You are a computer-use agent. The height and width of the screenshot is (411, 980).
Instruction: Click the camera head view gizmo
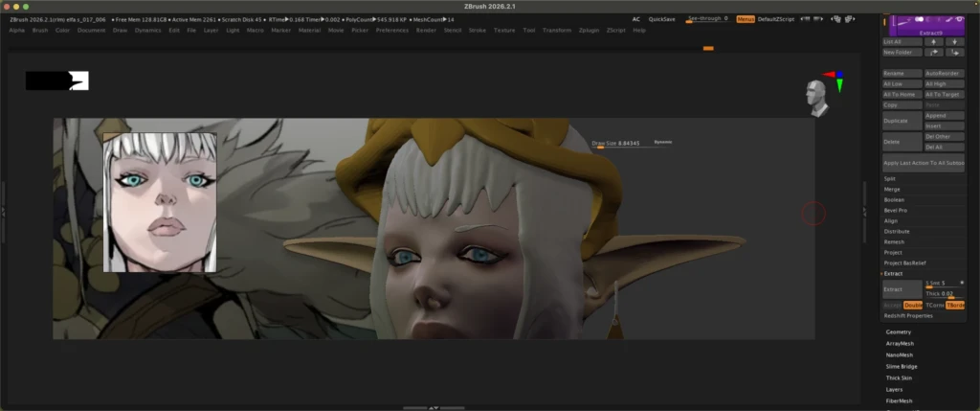[816, 99]
